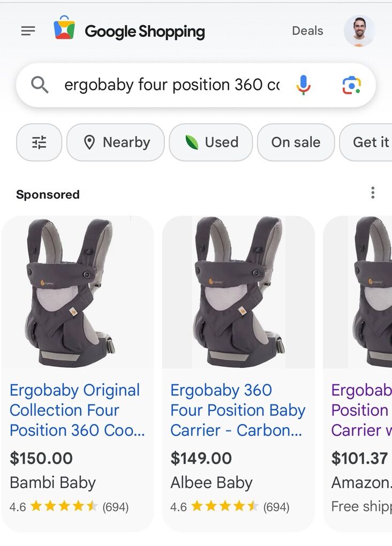The height and width of the screenshot is (546, 392).
Task: Open sponsored options three-dot menu
Action: click(373, 193)
